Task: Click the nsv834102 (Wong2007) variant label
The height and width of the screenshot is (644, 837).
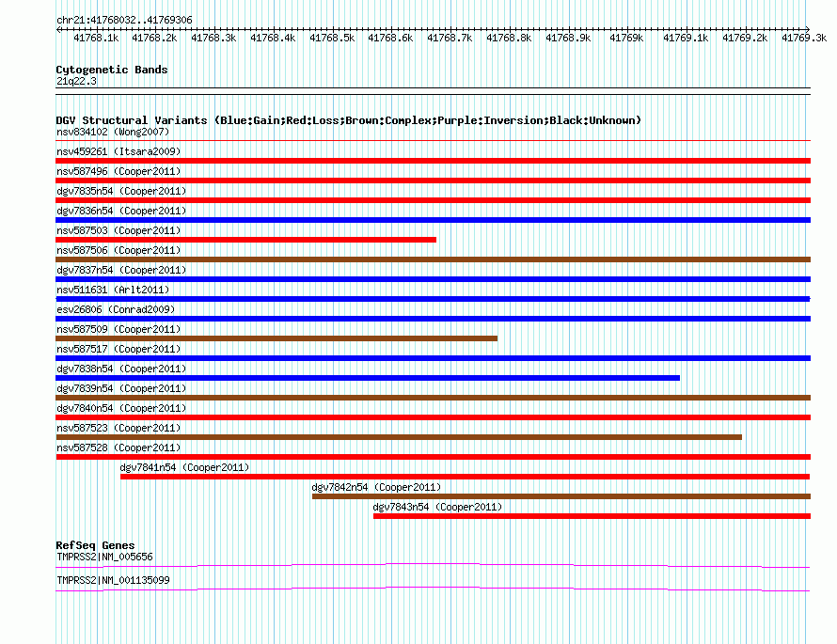Action: tap(113, 132)
